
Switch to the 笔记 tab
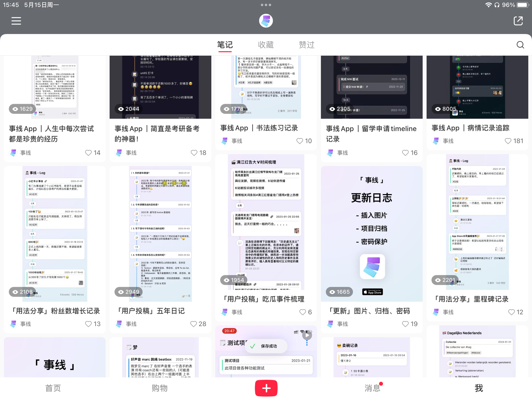click(225, 45)
